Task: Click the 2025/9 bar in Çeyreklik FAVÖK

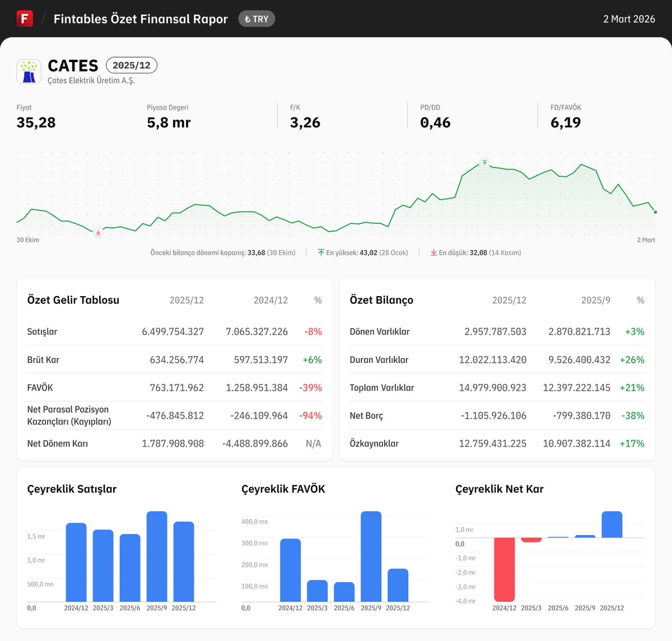Action: tap(371, 556)
